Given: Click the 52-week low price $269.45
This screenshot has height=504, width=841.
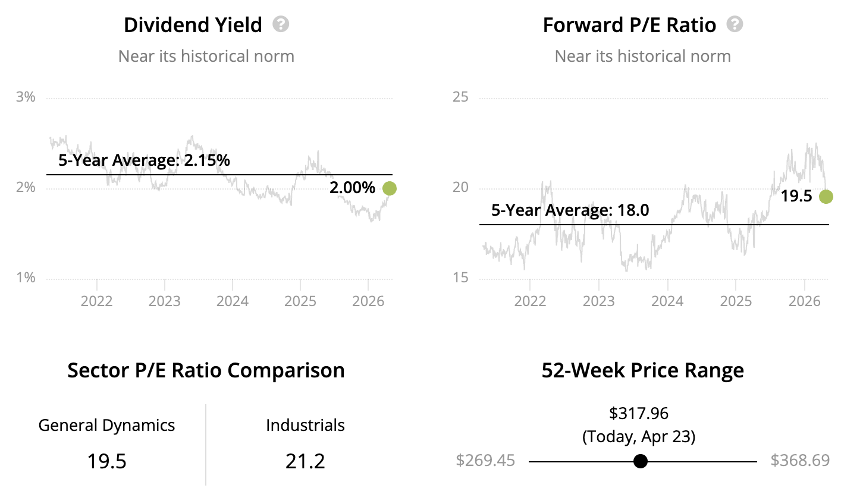Looking at the screenshot, I should 485,461.
